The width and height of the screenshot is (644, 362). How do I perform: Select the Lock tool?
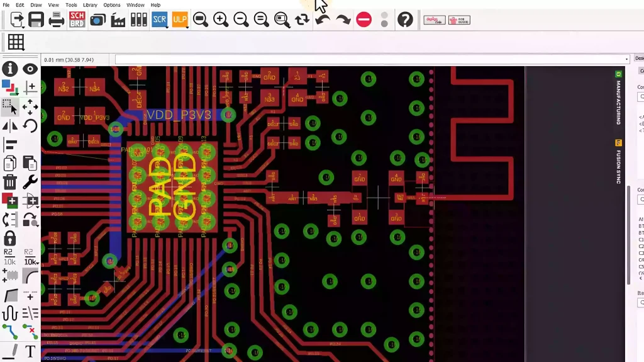[x=10, y=238]
